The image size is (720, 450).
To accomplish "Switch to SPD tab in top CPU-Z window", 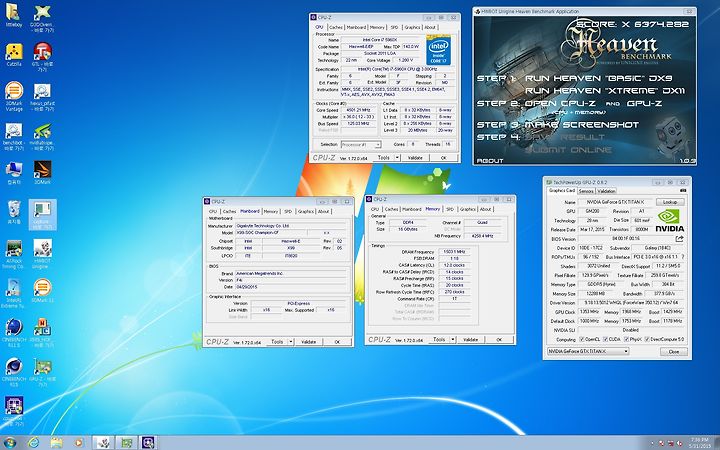I will [x=394, y=28].
